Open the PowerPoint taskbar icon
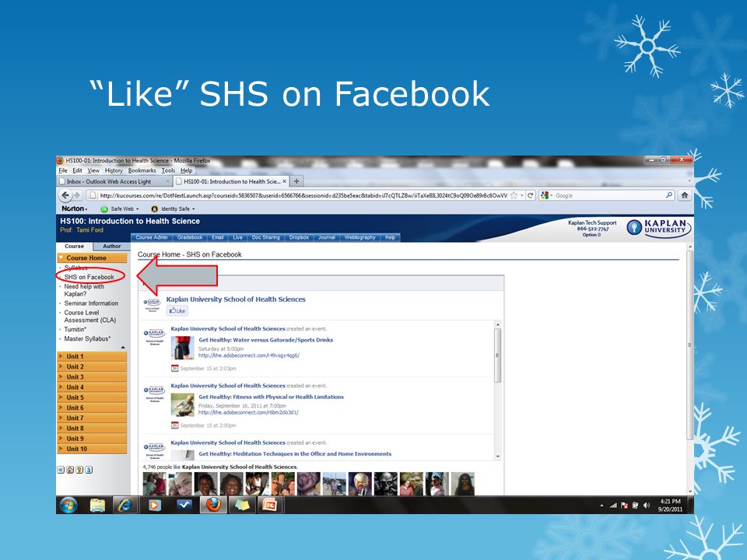This screenshot has height=560, width=747. point(271,505)
